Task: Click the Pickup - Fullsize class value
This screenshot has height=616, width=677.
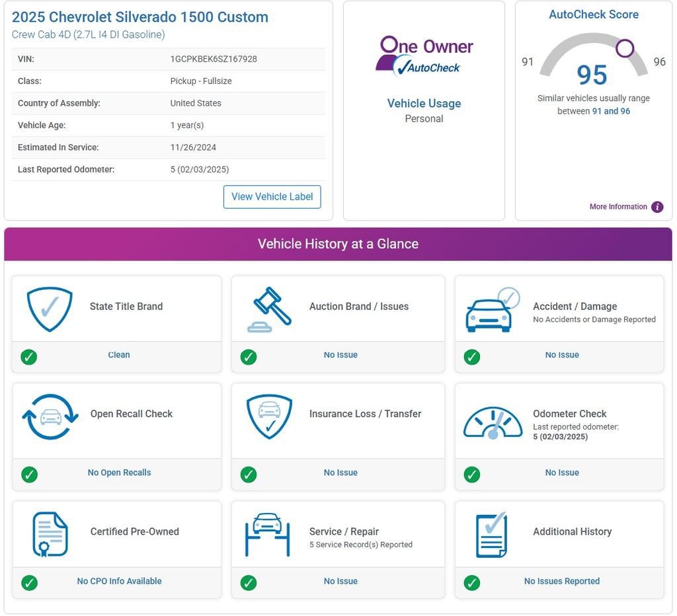Action: [x=201, y=81]
